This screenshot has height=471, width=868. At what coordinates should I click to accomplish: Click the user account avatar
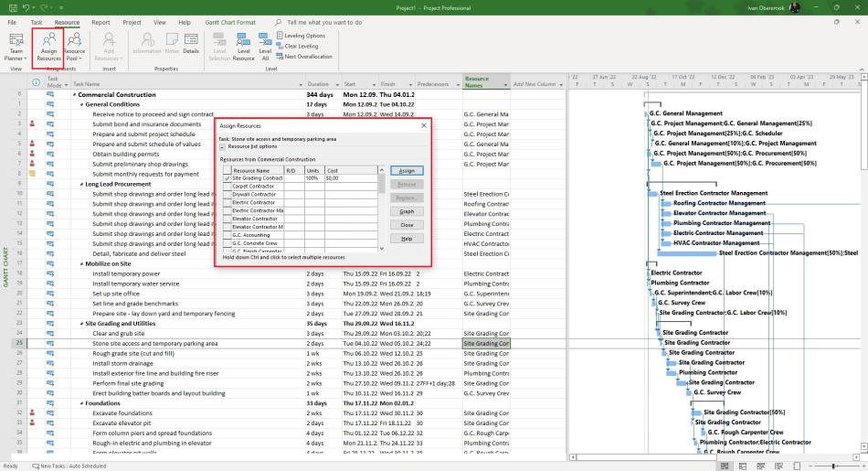point(795,7)
